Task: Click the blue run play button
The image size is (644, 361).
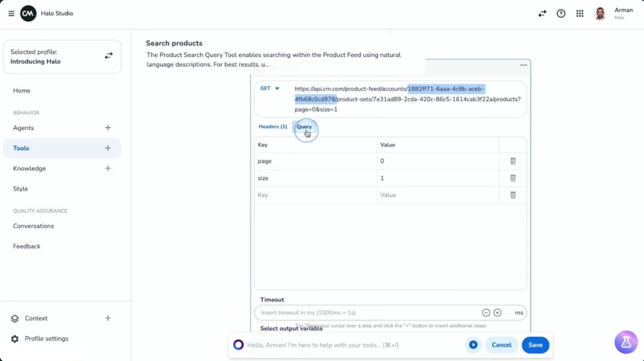Action: pyautogui.click(x=473, y=345)
